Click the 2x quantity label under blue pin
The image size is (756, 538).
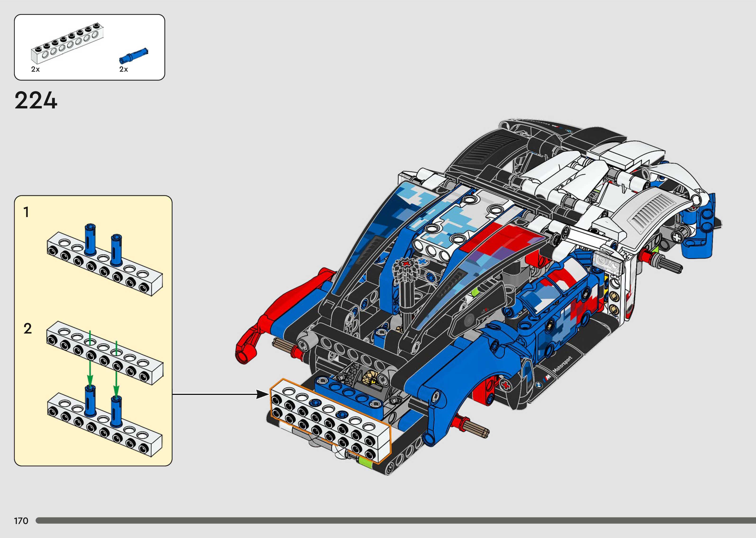(124, 69)
